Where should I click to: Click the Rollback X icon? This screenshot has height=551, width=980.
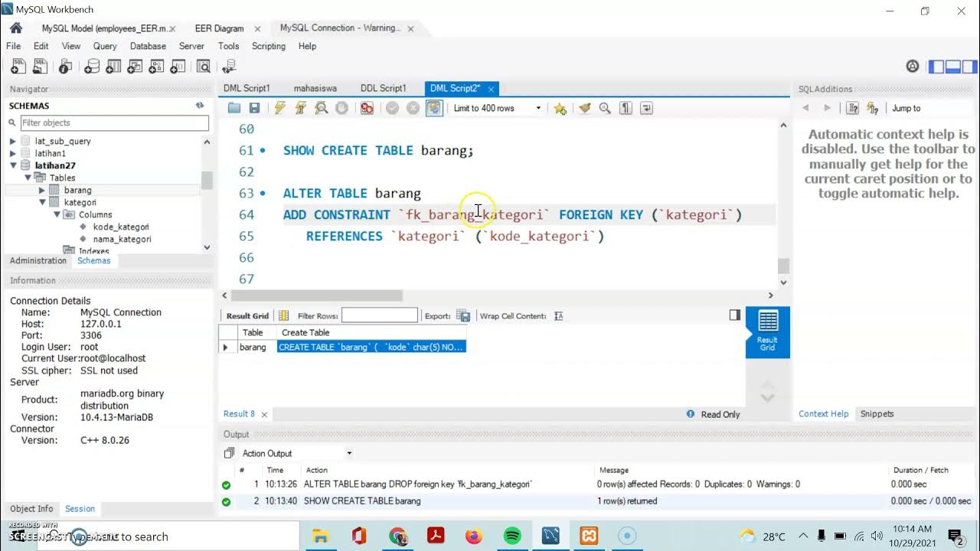[x=413, y=108]
